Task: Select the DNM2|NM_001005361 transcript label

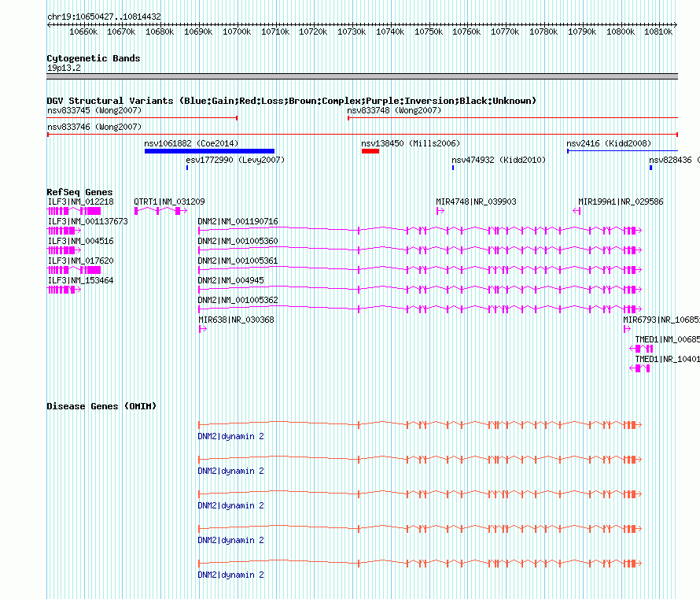Action: coord(238,261)
